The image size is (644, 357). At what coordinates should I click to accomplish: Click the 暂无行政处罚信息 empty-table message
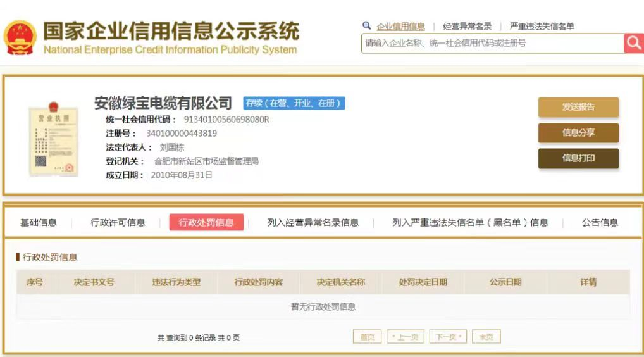pyautogui.click(x=323, y=307)
